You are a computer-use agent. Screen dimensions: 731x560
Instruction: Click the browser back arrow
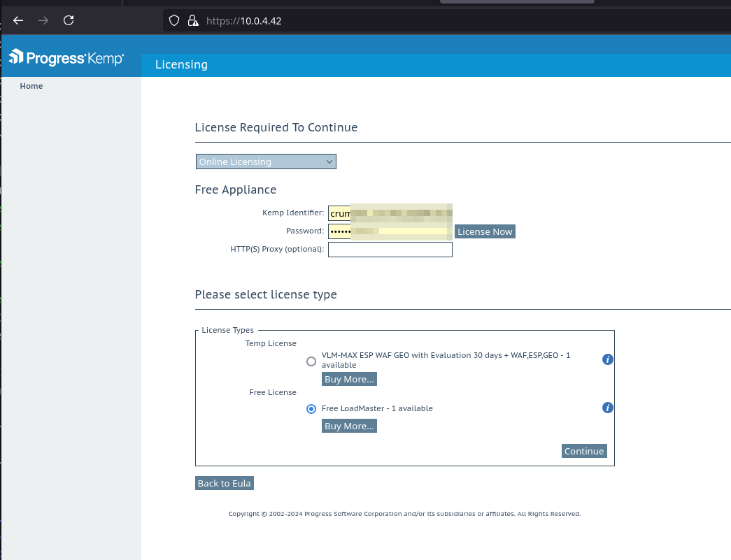(x=18, y=20)
